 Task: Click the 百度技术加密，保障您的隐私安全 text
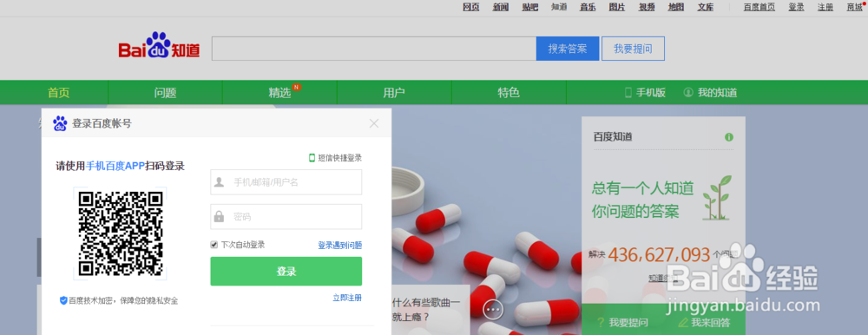pos(123,300)
